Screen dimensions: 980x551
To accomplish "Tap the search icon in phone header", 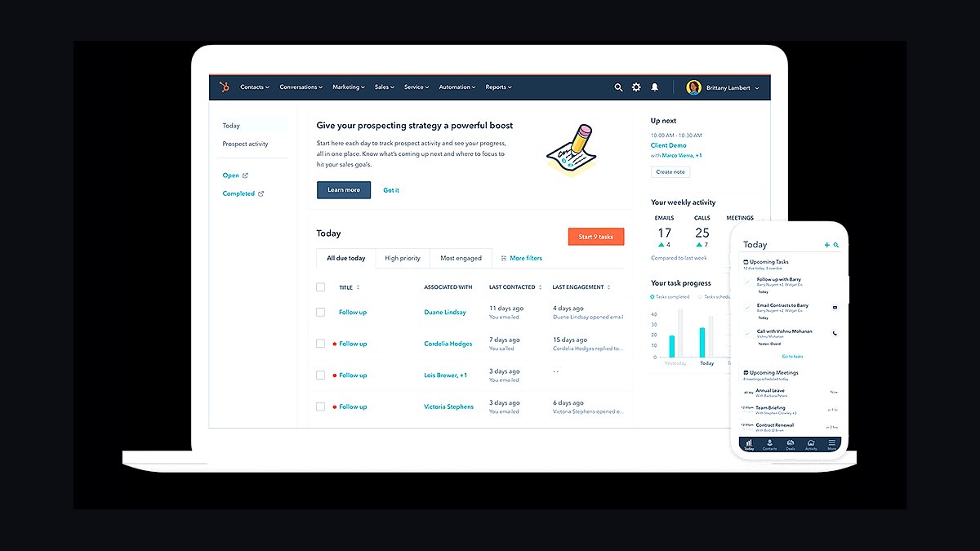I will (836, 245).
